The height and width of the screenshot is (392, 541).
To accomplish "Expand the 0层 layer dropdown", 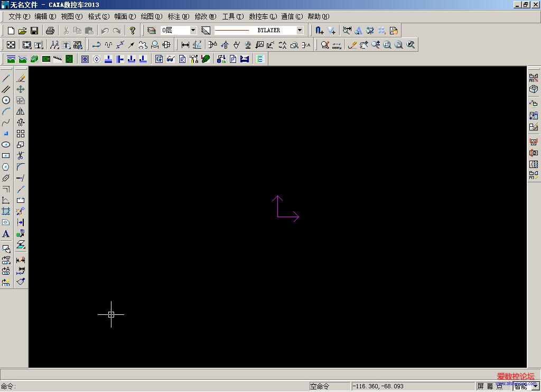I will (x=193, y=31).
